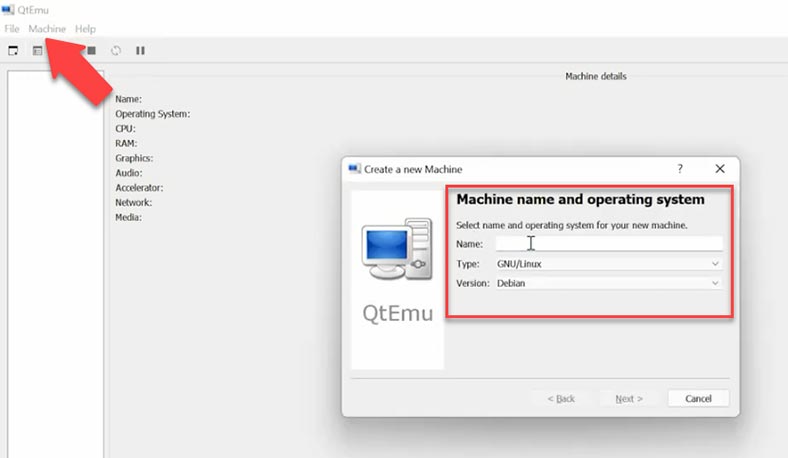
Task: Click the reset machine toolbar icon
Action: (116, 50)
